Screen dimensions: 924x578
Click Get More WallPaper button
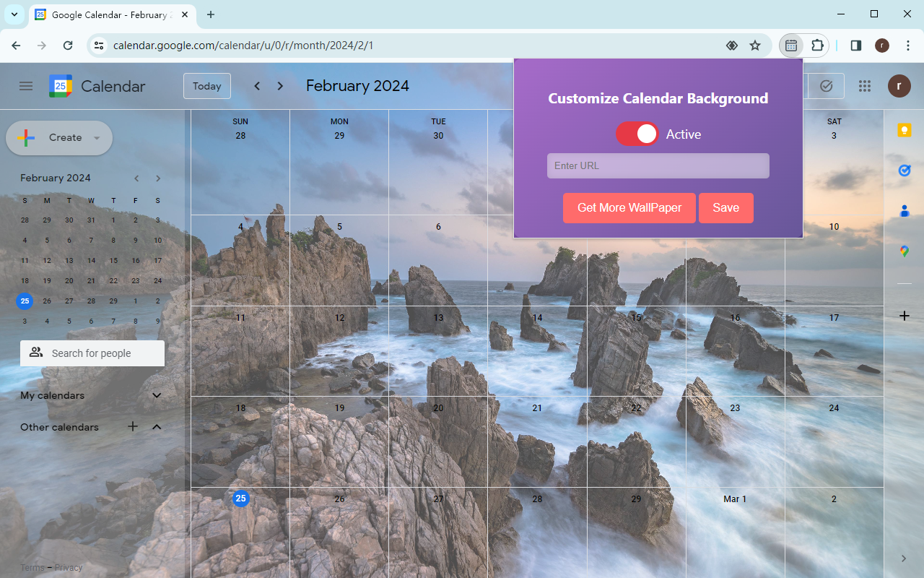[x=629, y=208]
